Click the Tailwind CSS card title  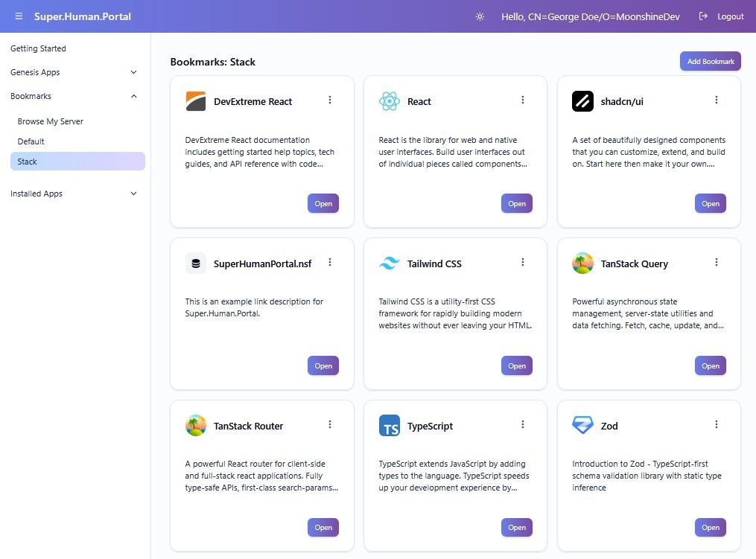coord(434,263)
